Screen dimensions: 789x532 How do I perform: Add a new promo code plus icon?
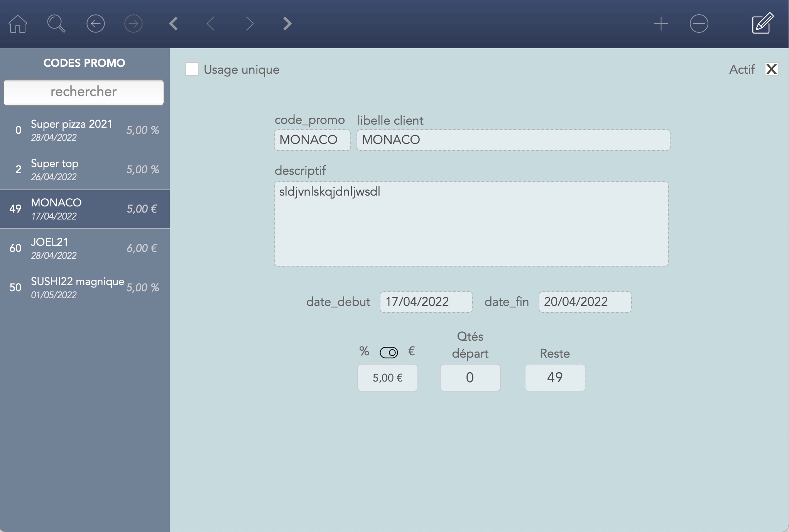[661, 24]
